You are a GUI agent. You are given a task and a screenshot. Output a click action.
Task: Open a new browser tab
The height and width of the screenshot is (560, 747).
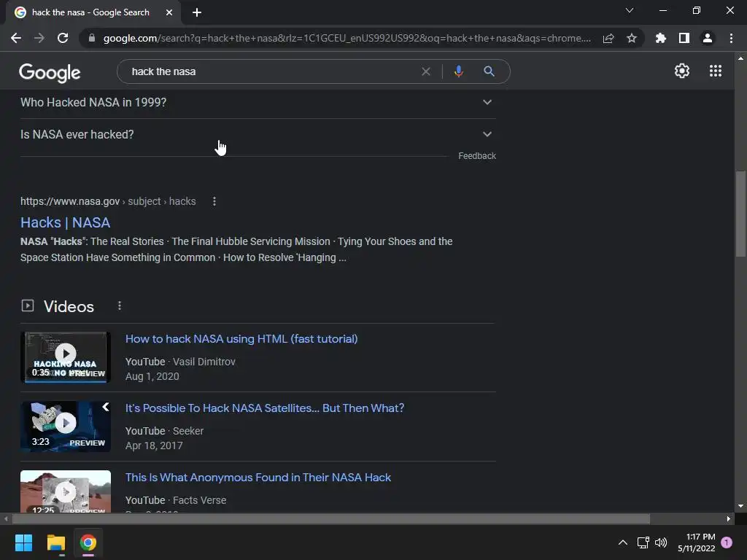click(x=197, y=12)
